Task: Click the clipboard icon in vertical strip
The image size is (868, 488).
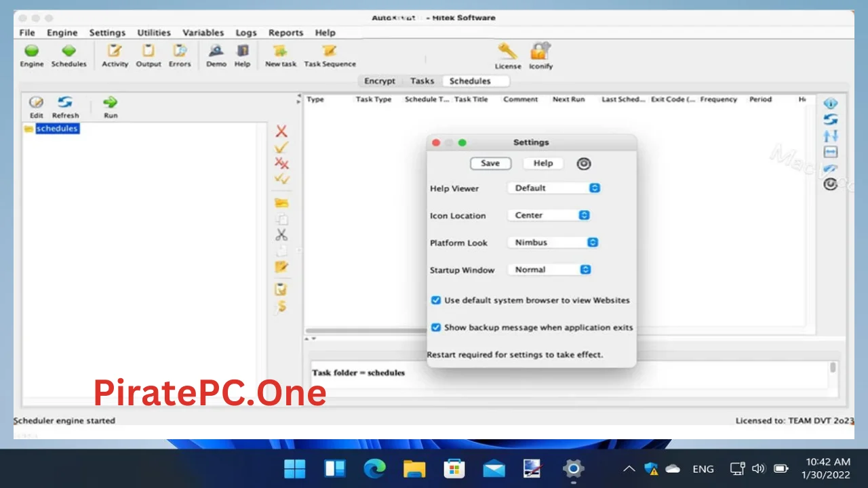Action: 281,289
